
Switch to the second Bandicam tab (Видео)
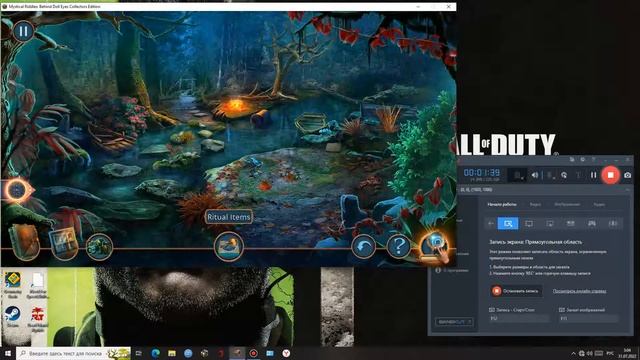(535, 204)
